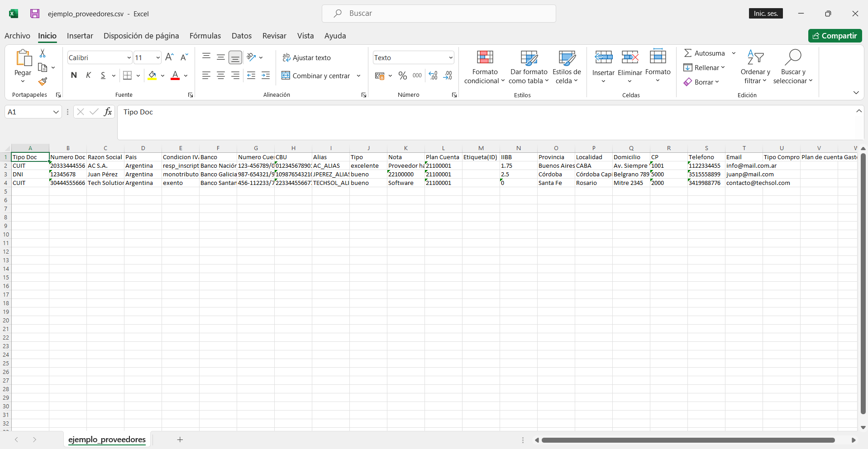Toggle Bold formatting (N)
This screenshot has width=868, height=449.
pos(74,76)
